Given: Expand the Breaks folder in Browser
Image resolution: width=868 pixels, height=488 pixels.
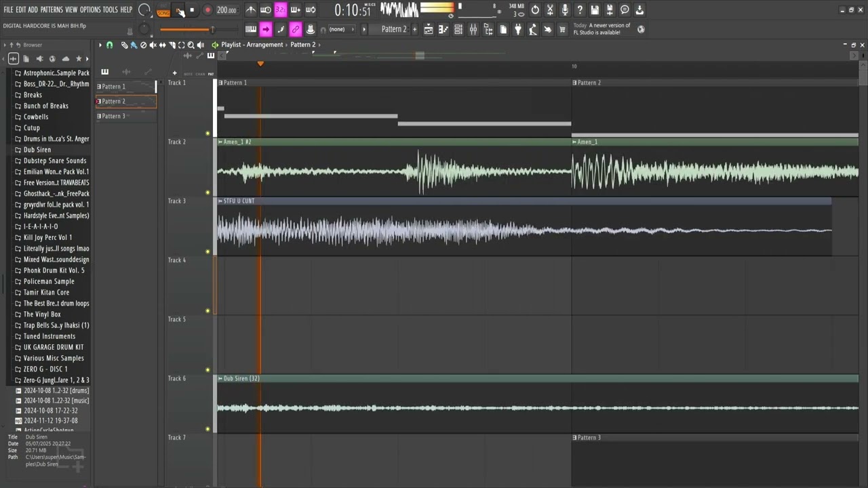Looking at the screenshot, I should 33,95.
